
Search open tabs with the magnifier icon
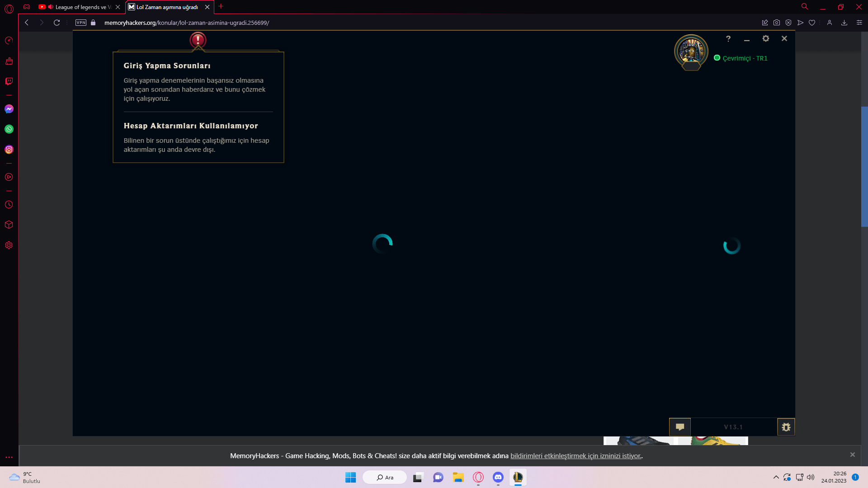pos(805,7)
